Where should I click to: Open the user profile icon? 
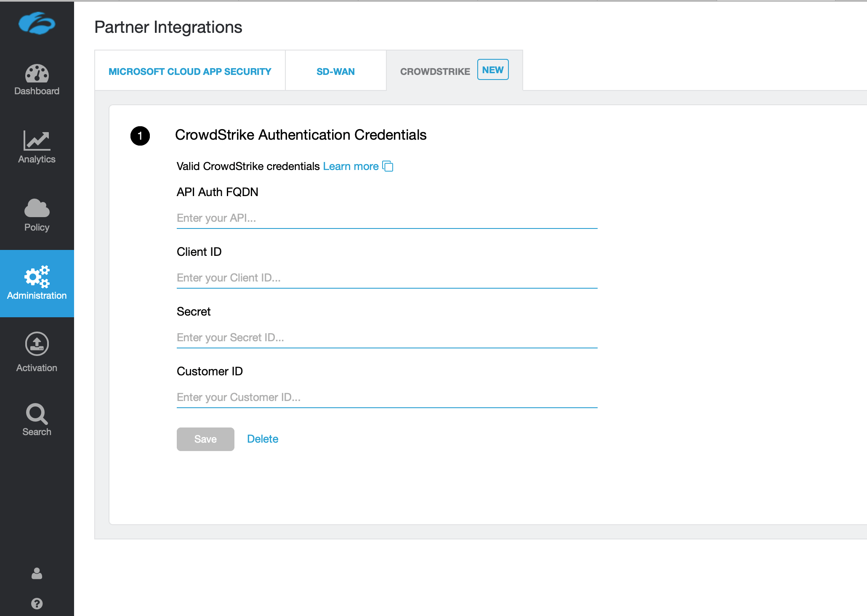tap(37, 574)
